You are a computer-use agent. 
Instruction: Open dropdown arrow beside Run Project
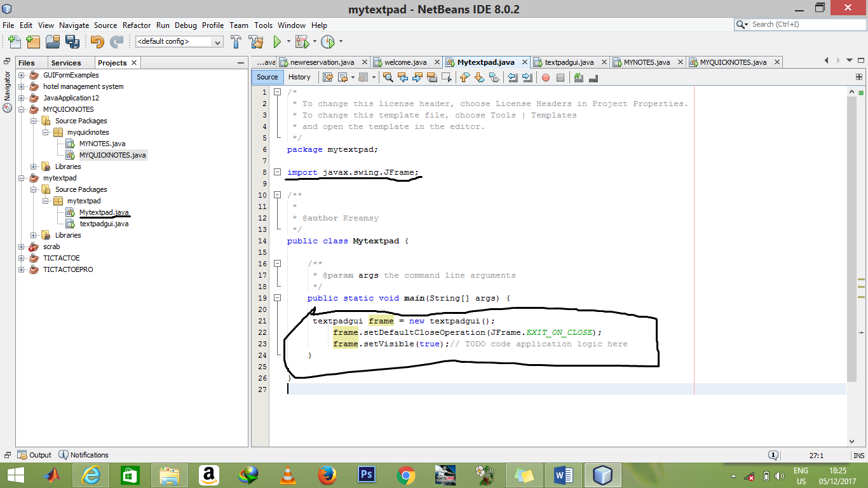288,42
